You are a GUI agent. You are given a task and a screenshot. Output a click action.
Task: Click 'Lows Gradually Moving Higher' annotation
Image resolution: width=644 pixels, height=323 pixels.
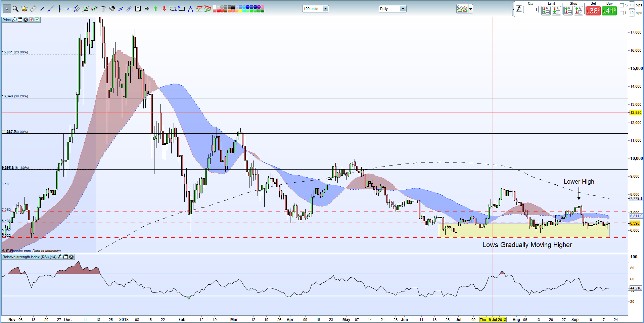tap(527, 245)
